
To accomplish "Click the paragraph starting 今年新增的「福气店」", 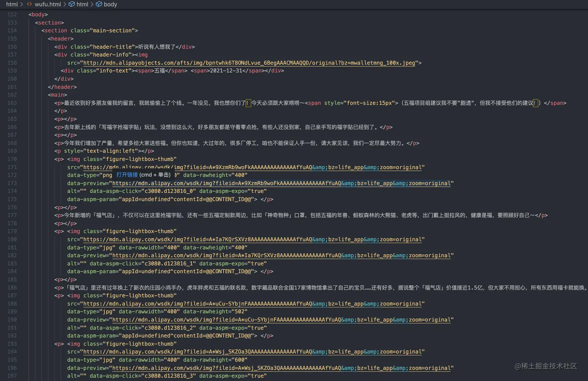I will [x=301, y=215].
